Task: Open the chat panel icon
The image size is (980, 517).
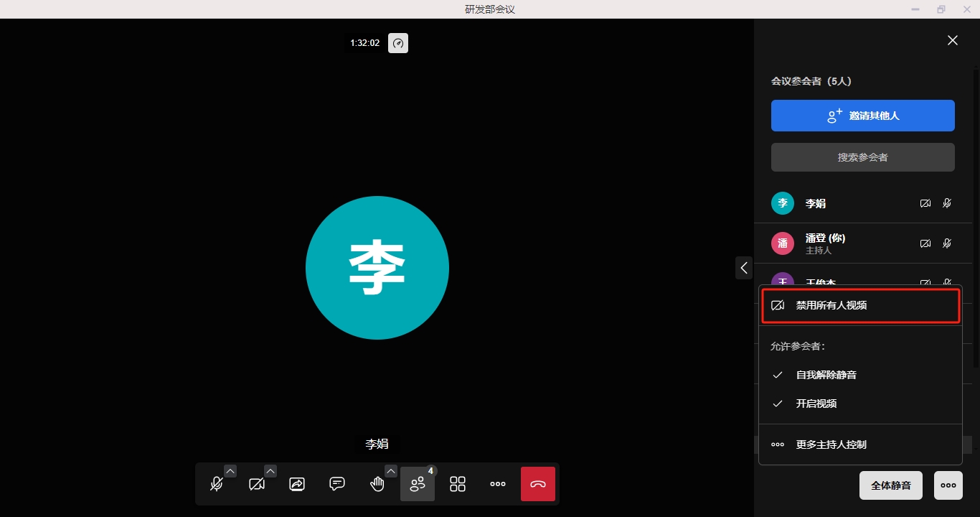Action: [x=337, y=484]
